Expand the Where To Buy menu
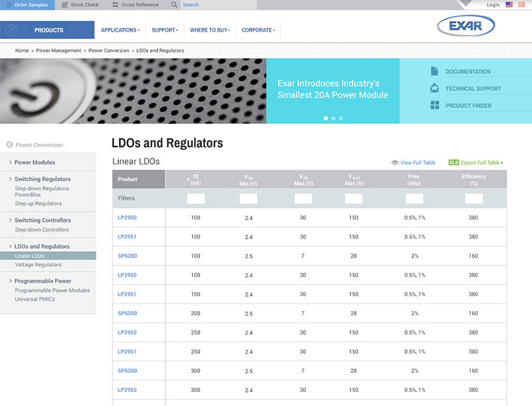 210,30
